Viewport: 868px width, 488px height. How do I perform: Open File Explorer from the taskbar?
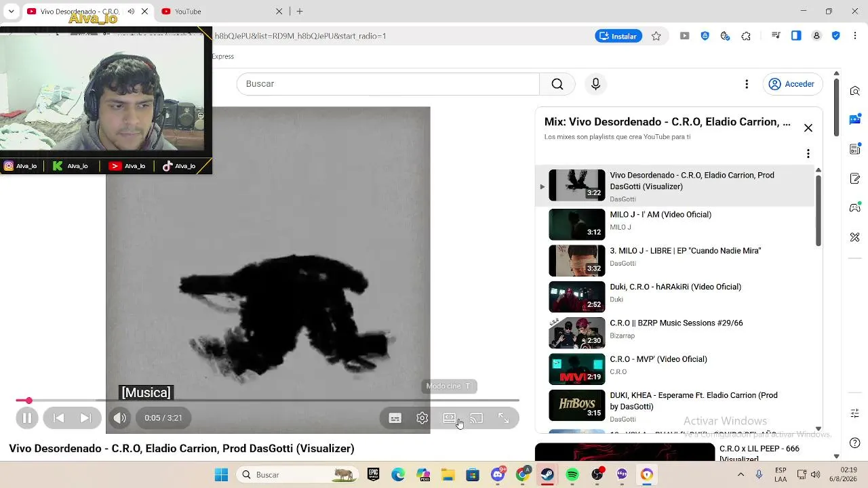pyautogui.click(x=448, y=475)
